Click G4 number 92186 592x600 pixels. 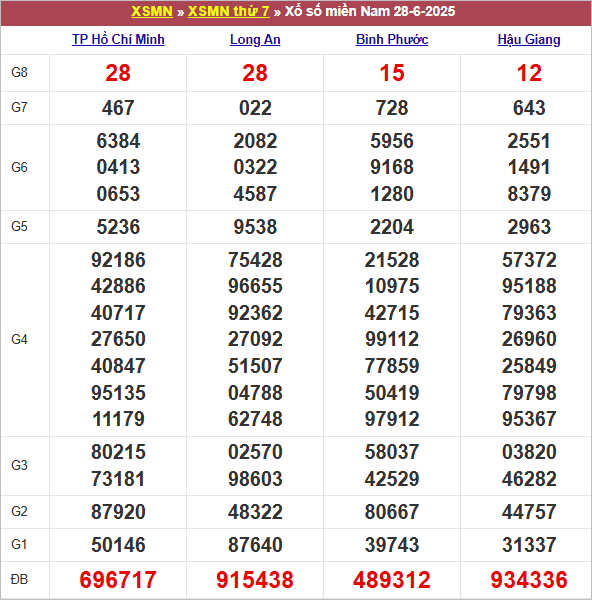coord(118,260)
